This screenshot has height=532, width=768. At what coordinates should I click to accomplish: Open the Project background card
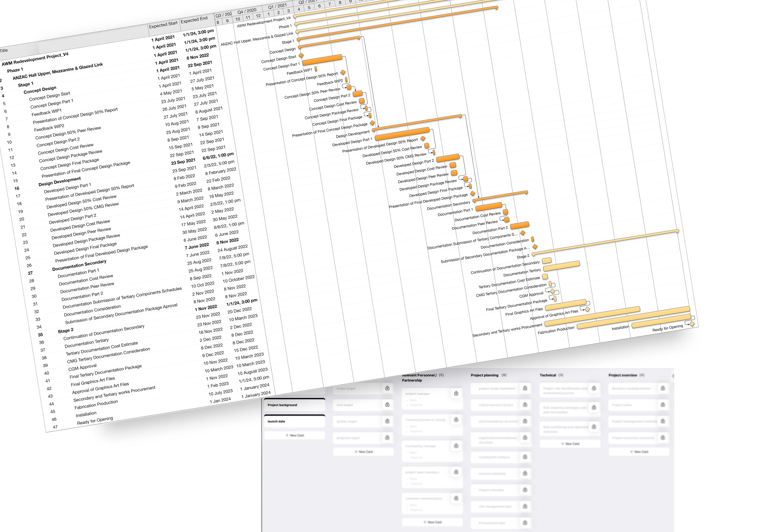[295, 405]
